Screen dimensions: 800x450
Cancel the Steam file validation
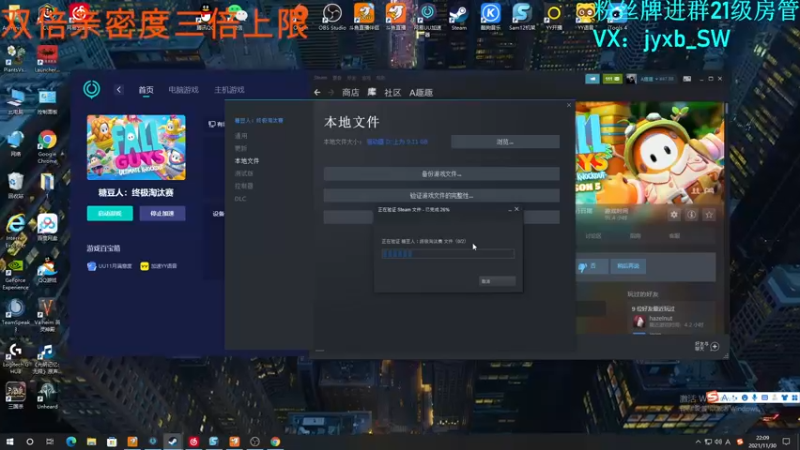click(x=497, y=281)
